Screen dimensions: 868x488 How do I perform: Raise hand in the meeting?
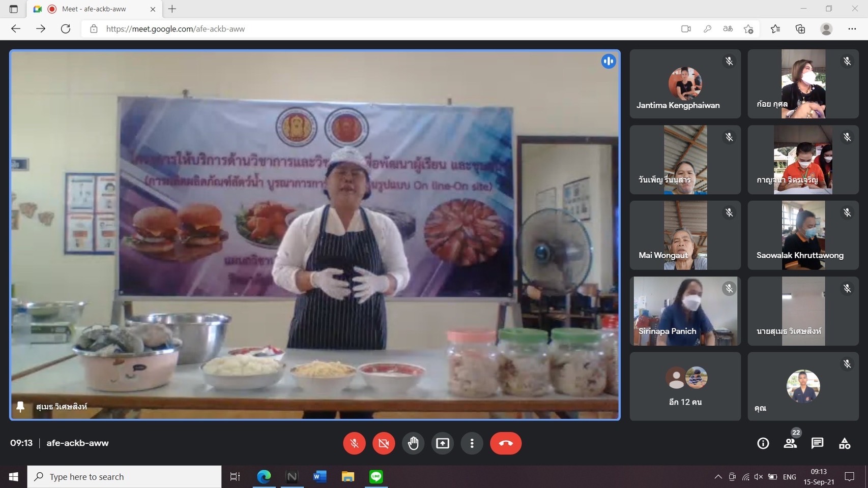click(x=413, y=443)
